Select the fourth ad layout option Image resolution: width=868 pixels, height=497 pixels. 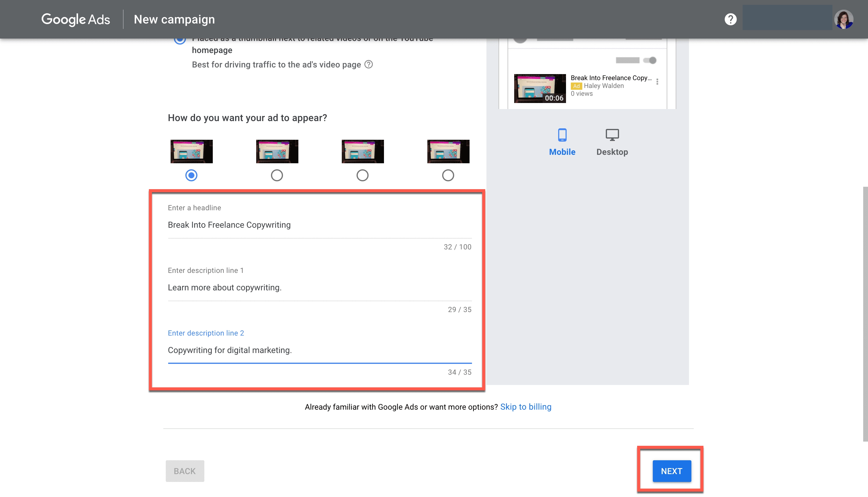click(448, 175)
